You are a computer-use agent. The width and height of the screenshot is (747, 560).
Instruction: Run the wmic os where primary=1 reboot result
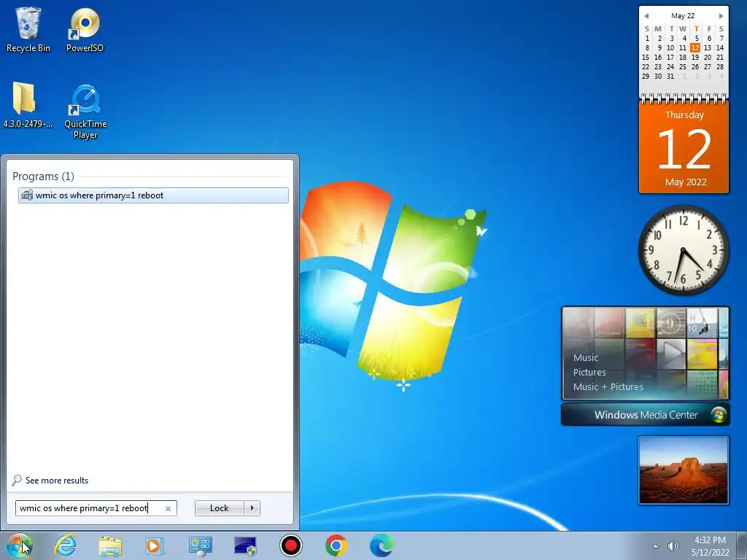click(153, 195)
